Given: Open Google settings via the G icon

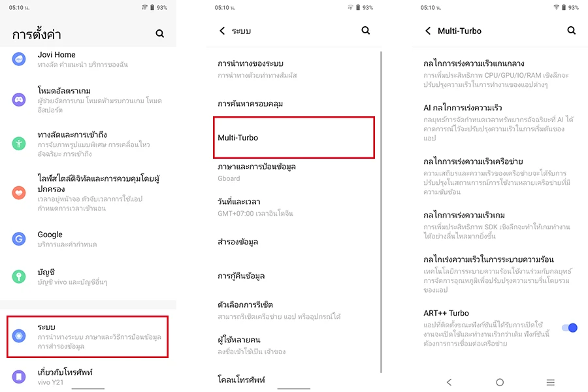Looking at the screenshot, I should click(x=19, y=238).
